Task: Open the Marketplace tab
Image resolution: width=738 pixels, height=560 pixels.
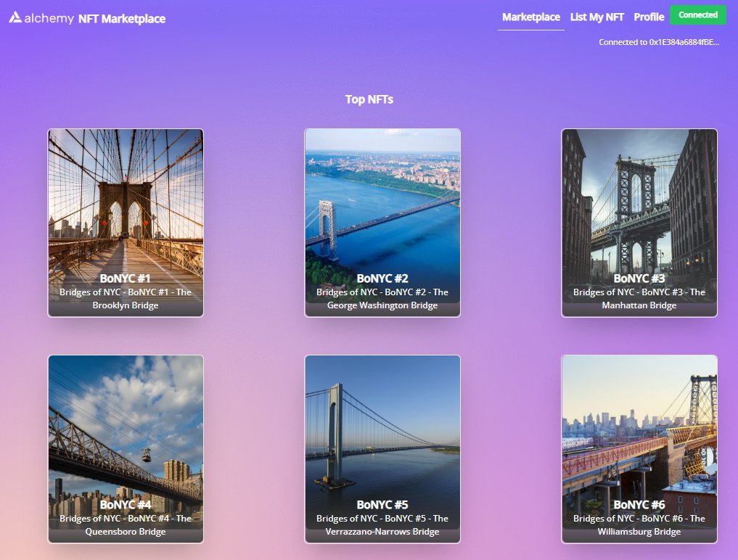Action: pos(530,17)
